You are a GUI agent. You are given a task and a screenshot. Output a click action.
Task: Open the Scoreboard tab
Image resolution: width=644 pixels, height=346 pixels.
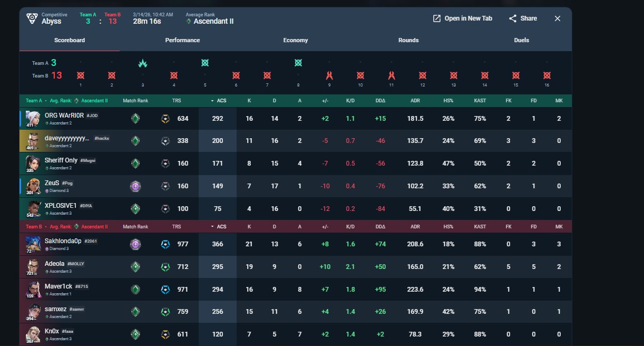(70, 40)
